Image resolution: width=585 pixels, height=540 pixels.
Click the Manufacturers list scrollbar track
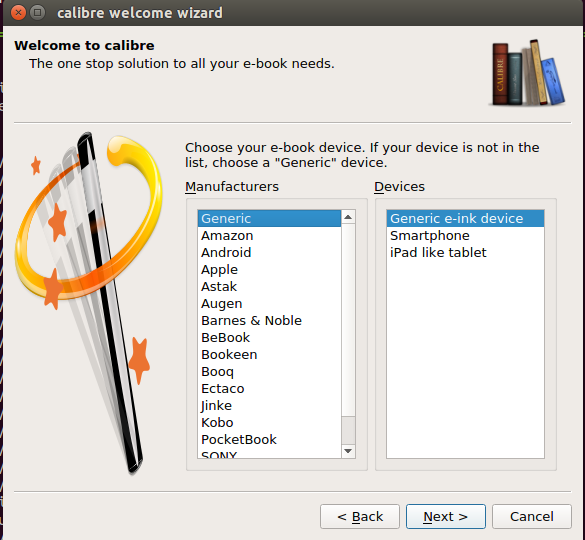(x=348, y=430)
